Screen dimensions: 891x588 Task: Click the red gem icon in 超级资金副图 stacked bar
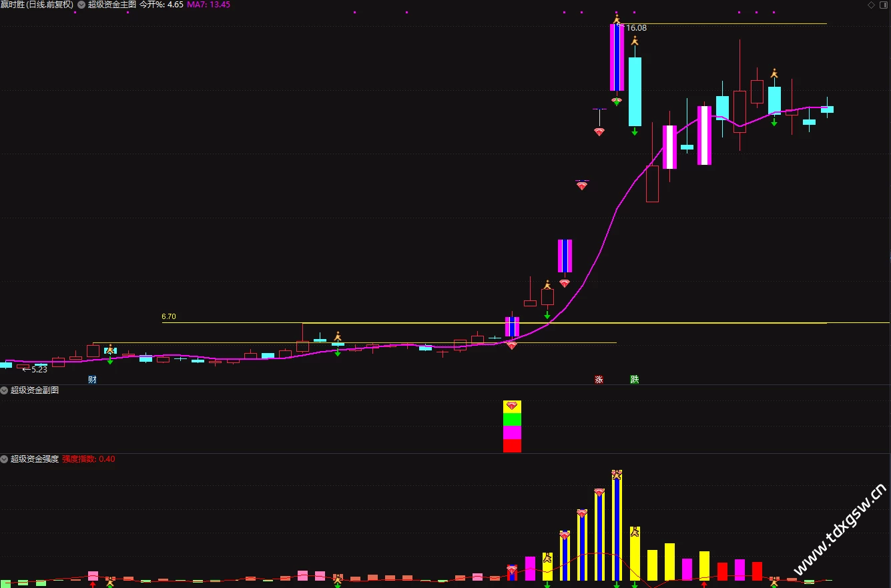pos(512,406)
